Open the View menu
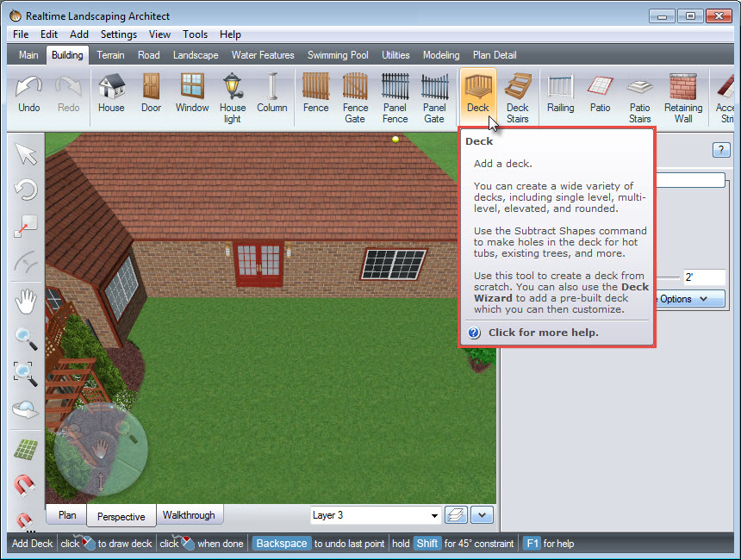 (x=159, y=34)
